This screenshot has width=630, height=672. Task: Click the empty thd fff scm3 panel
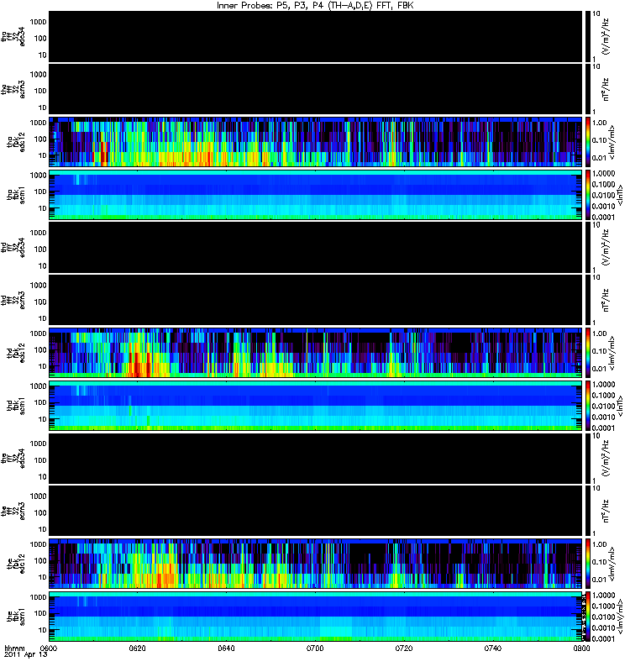point(316,300)
